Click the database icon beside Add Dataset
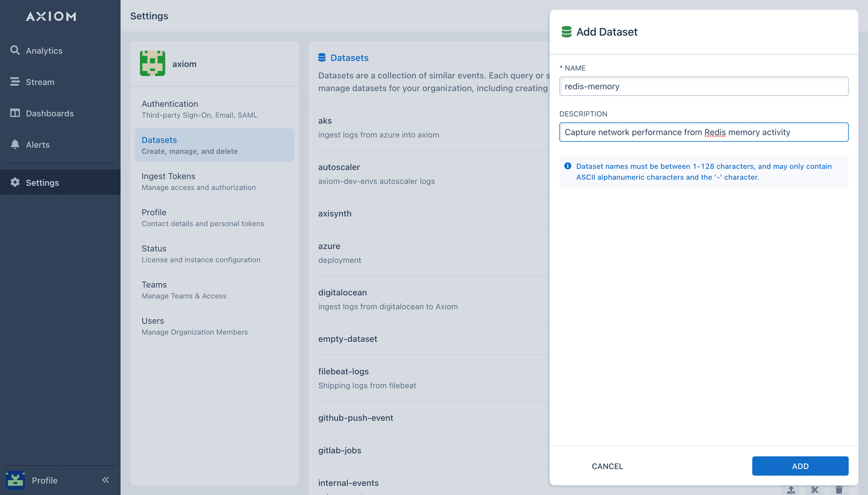The image size is (868, 495). point(566,32)
